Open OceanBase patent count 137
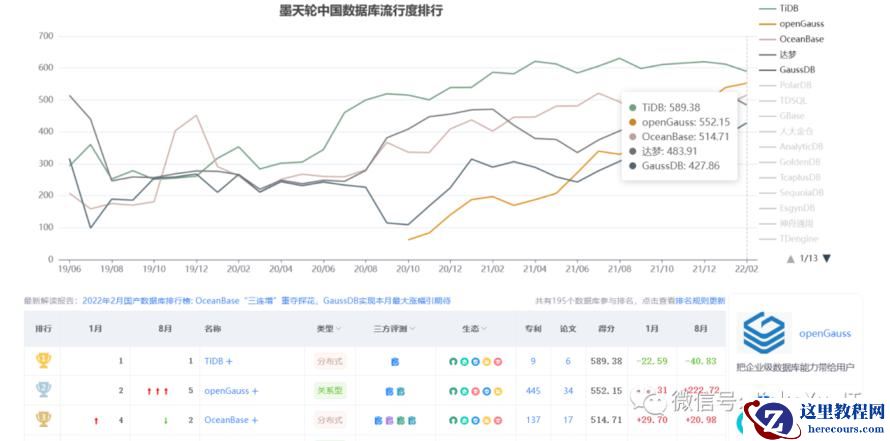 pyautogui.click(x=533, y=421)
